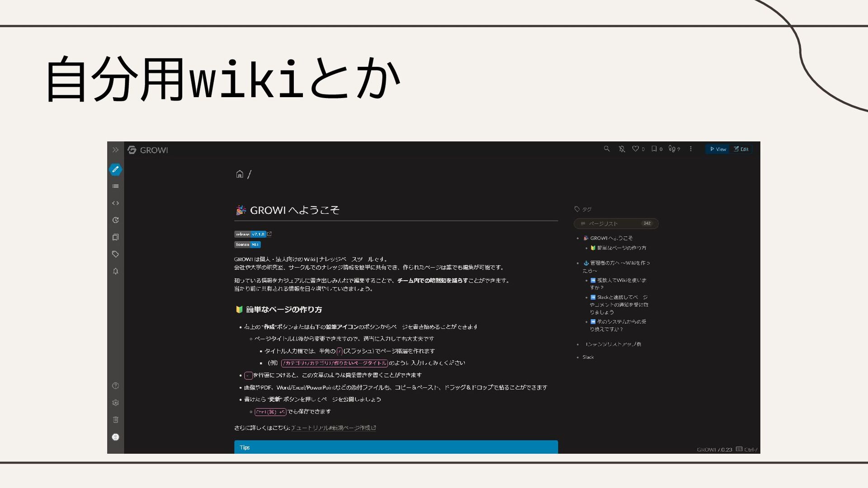Click the search magnifier in the top bar

pos(607,149)
